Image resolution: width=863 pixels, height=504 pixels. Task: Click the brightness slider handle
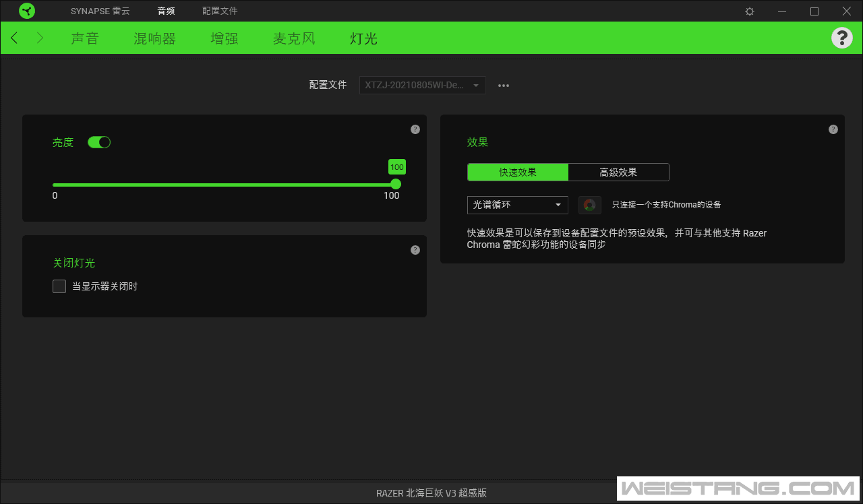click(396, 184)
